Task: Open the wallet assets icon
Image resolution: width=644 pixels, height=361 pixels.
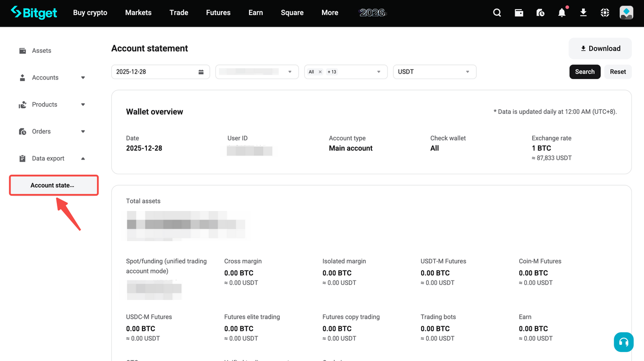Action: (x=519, y=13)
